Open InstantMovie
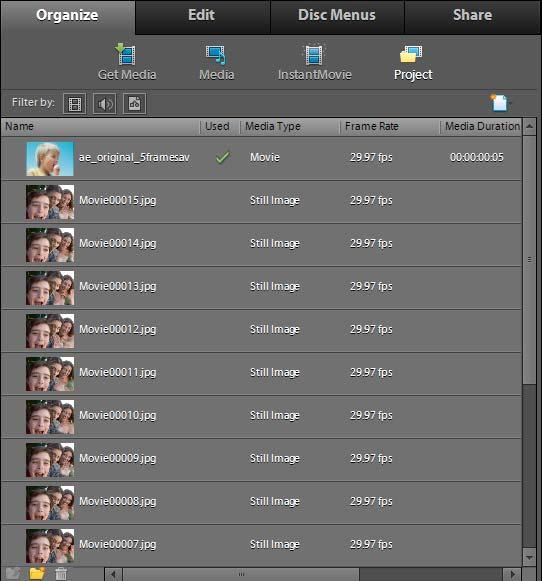 [315, 62]
